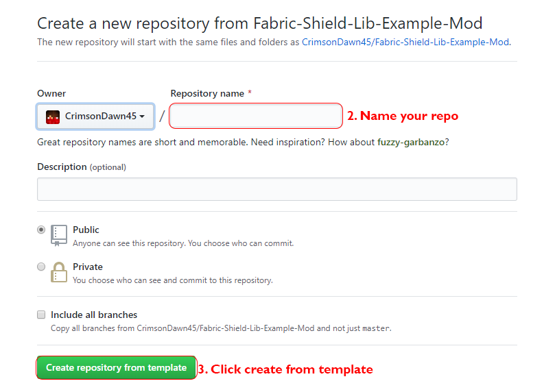The width and height of the screenshot is (555, 392).
Task: Select the Public visibility radio button
Action: [41, 230]
